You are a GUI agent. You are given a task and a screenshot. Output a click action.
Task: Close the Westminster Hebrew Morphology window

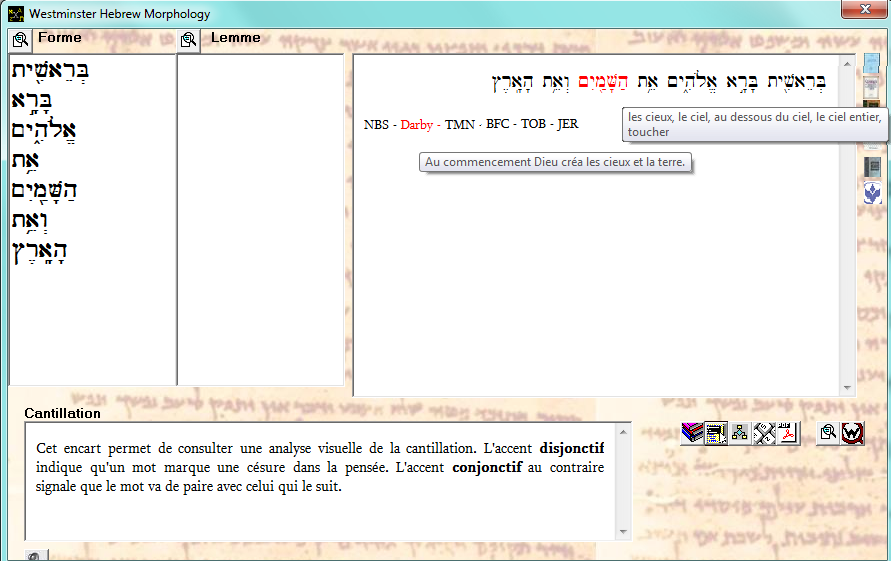click(865, 9)
